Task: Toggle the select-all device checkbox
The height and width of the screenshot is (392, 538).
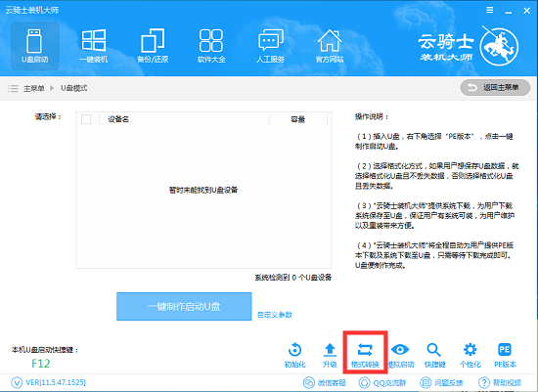Action: click(x=86, y=119)
